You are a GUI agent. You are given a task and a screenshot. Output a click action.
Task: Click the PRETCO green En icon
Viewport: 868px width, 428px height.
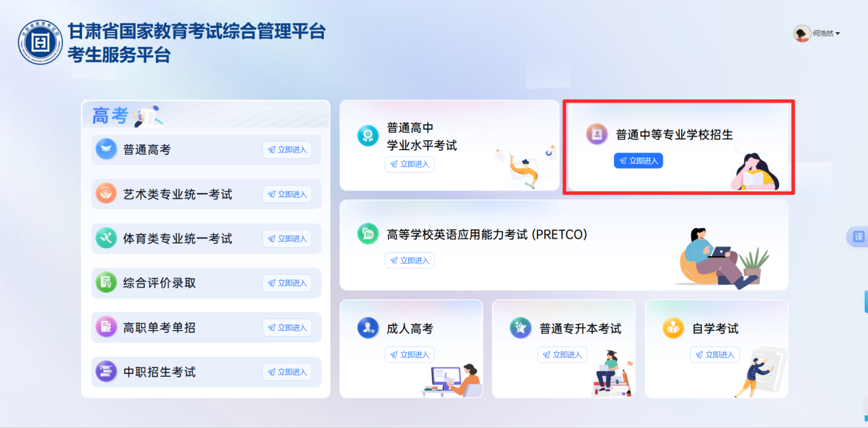(368, 234)
